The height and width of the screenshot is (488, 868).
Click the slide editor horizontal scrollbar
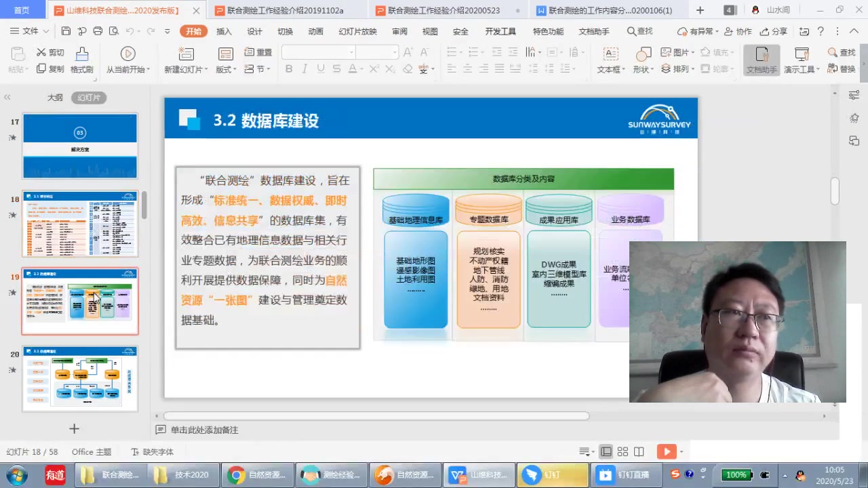tap(376, 416)
